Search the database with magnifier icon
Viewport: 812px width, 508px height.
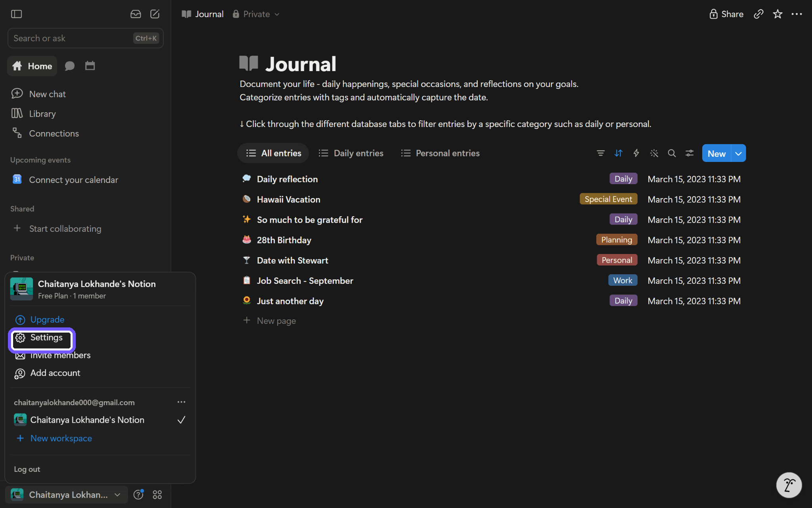pyautogui.click(x=672, y=153)
